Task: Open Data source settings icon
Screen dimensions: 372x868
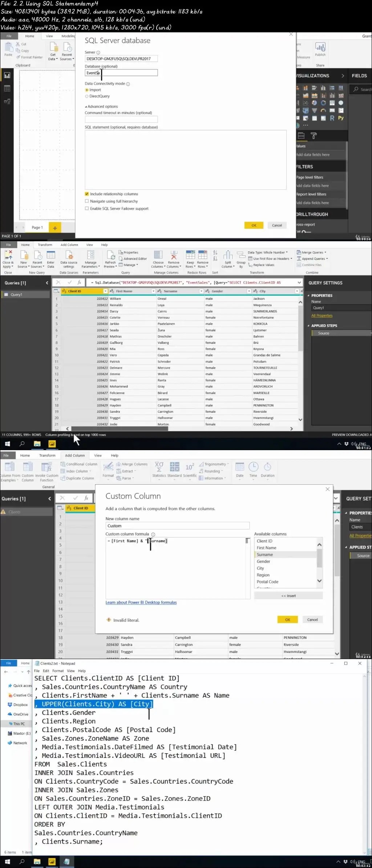Action: tap(69, 255)
